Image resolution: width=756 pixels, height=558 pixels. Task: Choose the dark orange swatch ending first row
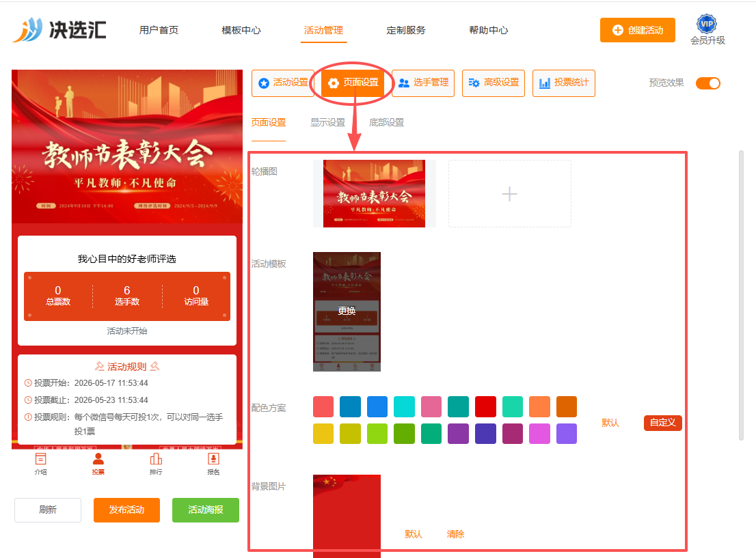point(567,406)
